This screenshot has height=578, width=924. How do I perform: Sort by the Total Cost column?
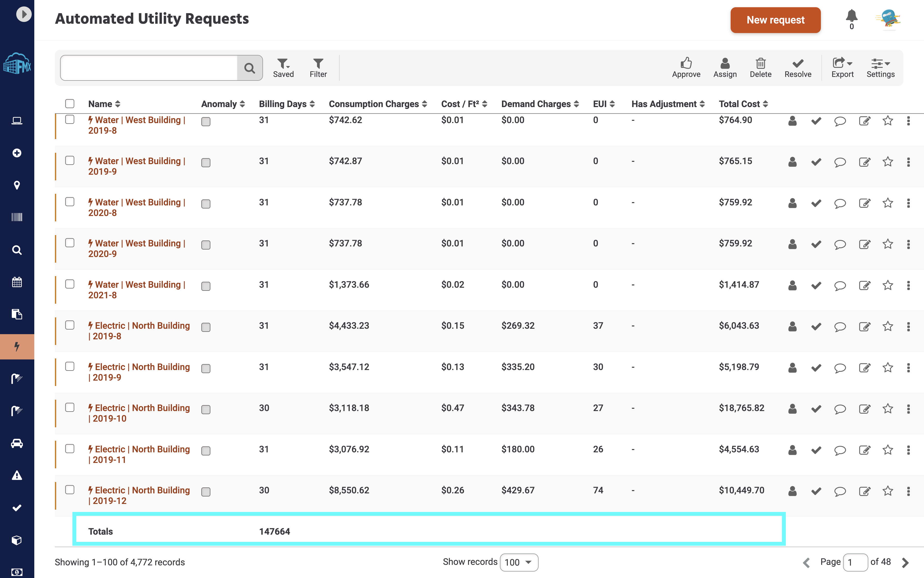click(743, 104)
